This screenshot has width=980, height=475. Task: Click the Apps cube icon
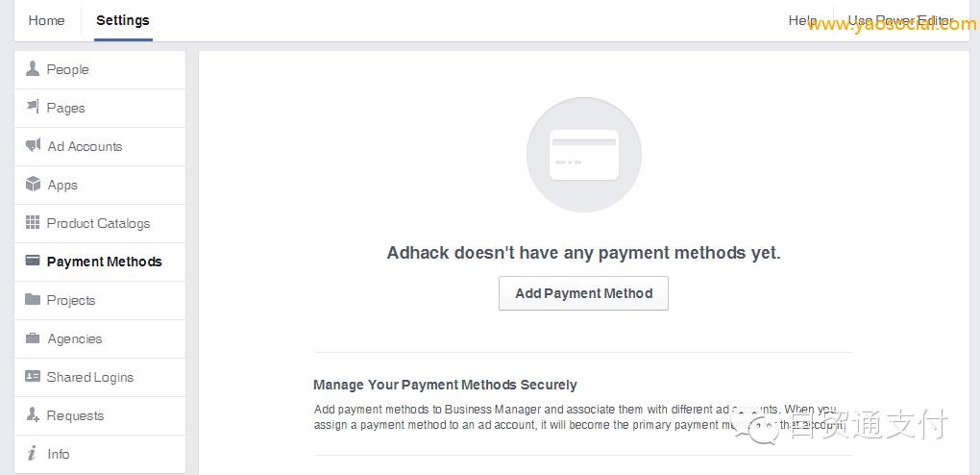click(x=33, y=184)
